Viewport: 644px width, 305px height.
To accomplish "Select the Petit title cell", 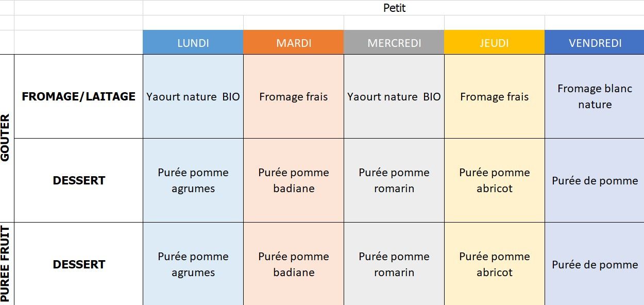I will tap(394, 8).
